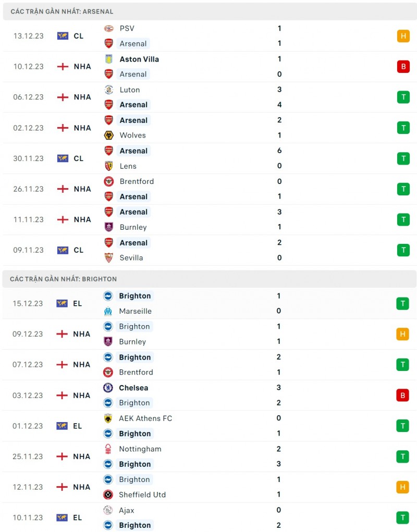Open the Marseille team name link
The width and height of the screenshot is (417, 532).
click(x=135, y=311)
